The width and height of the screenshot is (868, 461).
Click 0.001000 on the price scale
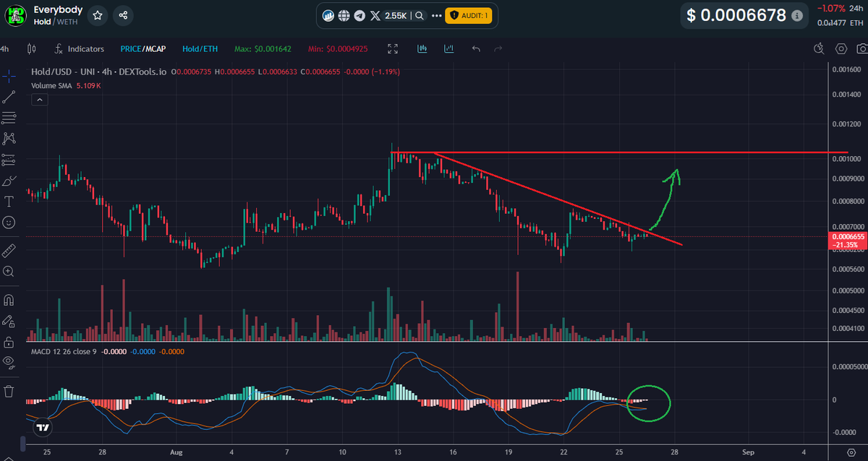(845, 159)
